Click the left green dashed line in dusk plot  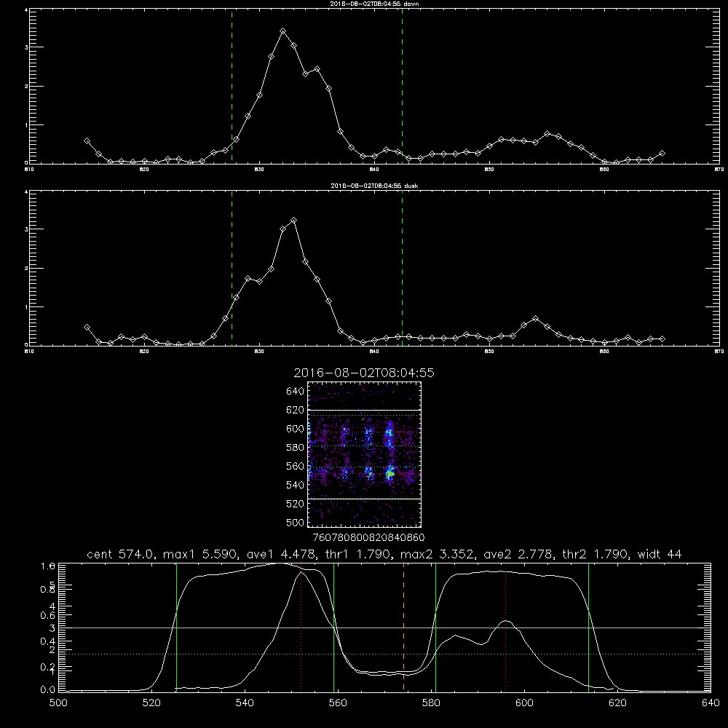[x=232, y=268]
